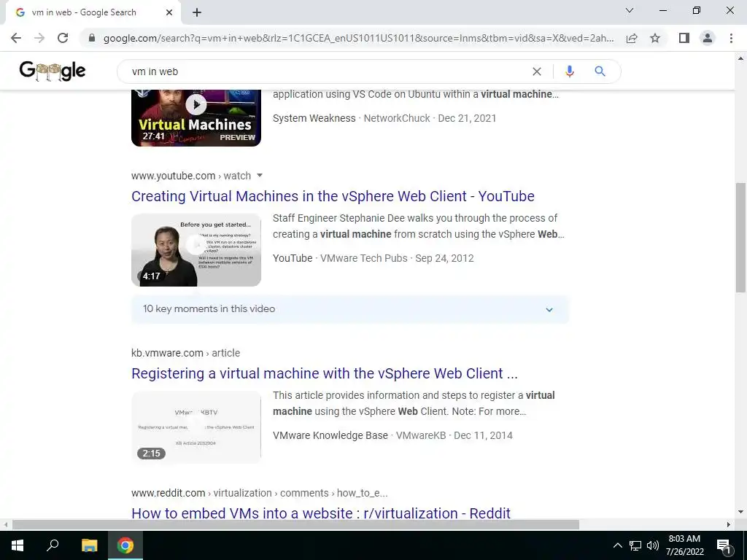747x560 pixels.
Task: Click the browser forward arrow
Action: coord(39,38)
